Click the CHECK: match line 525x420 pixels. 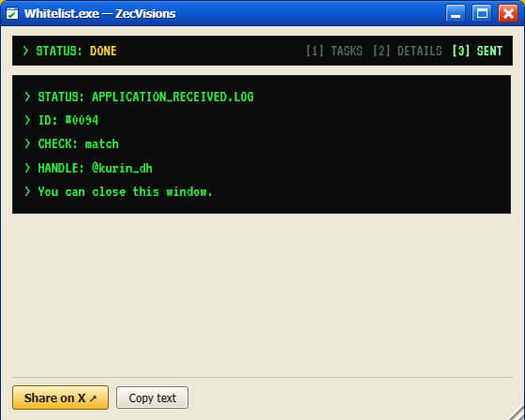(x=71, y=143)
